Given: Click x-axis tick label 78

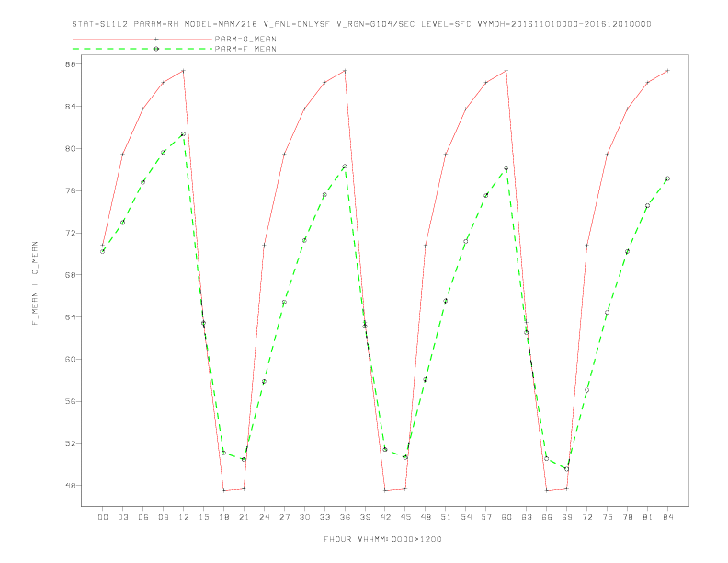Looking at the screenshot, I should [x=627, y=517].
